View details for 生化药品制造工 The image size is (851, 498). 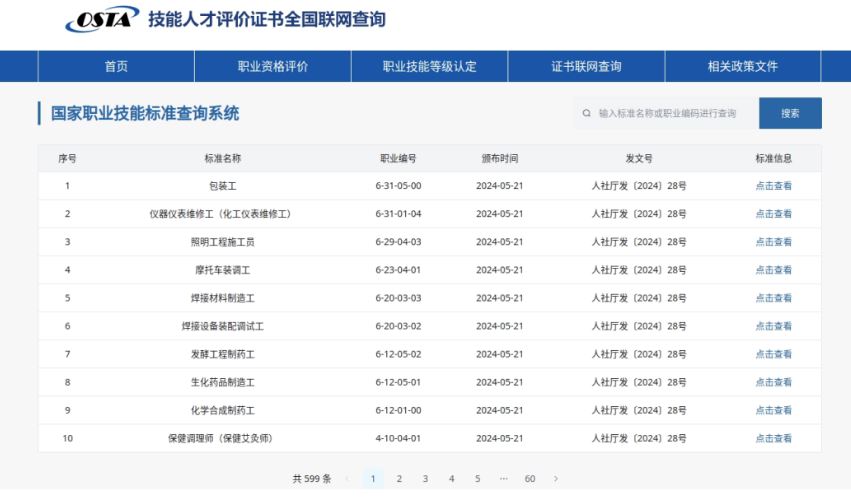tap(773, 382)
